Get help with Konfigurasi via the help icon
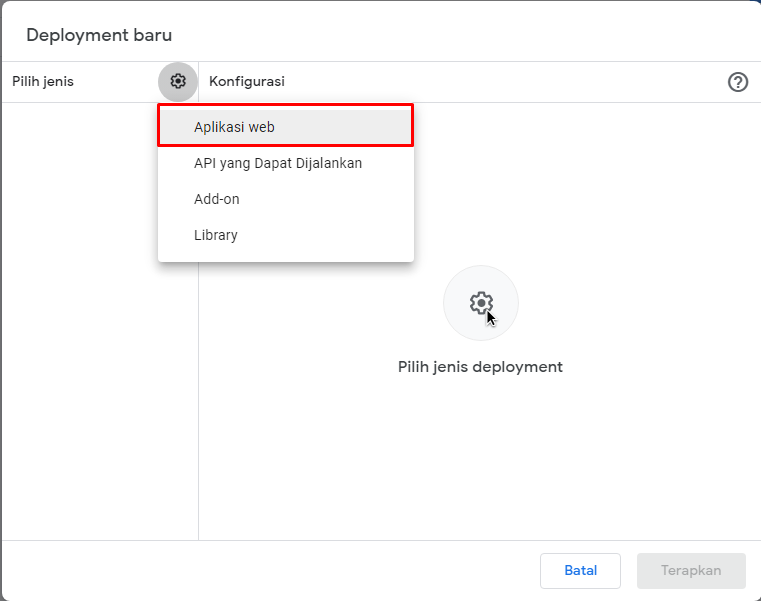This screenshot has width=761, height=601. (737, 82)
